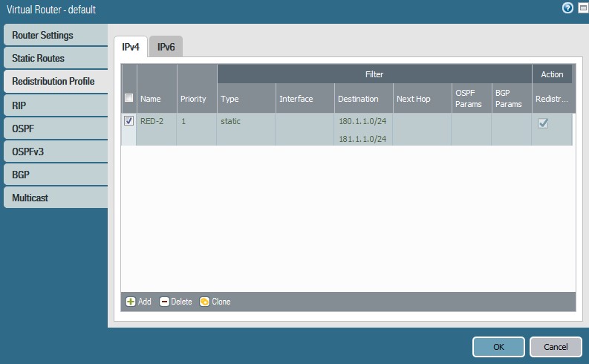
Task: Click the Add label in the bottom toolbar
Action: pyautogui.click(x=145, y=302)
